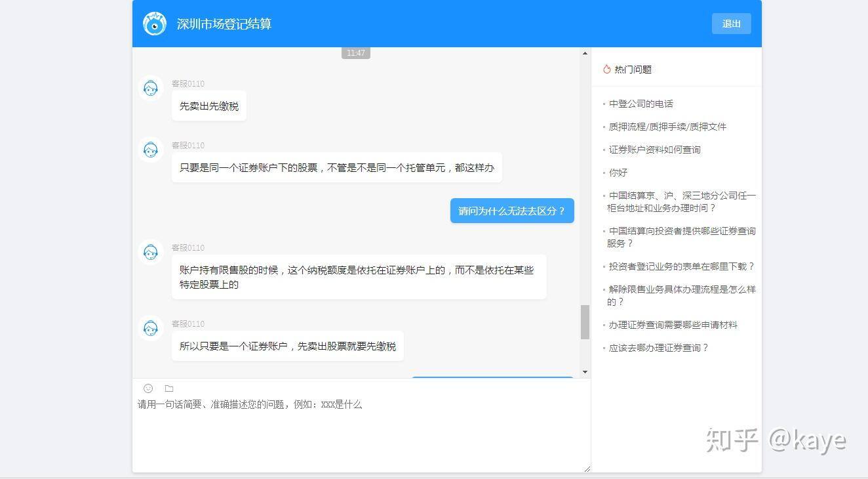This screenshot has height=479, width=868.
Task: Open question 应该去哪办理证券查询
Action: (x=658, y=348)
